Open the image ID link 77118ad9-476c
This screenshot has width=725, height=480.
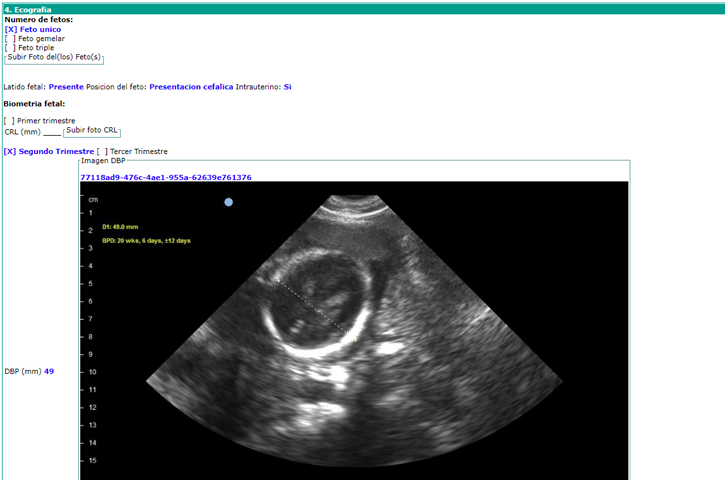click(x=165, y=177)
